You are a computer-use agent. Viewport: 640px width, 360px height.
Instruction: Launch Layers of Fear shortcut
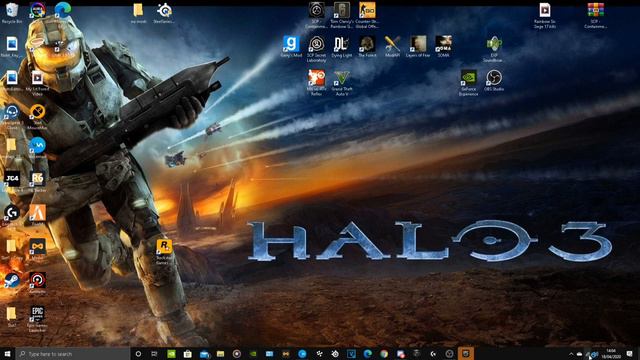click(x=418, y=46)
